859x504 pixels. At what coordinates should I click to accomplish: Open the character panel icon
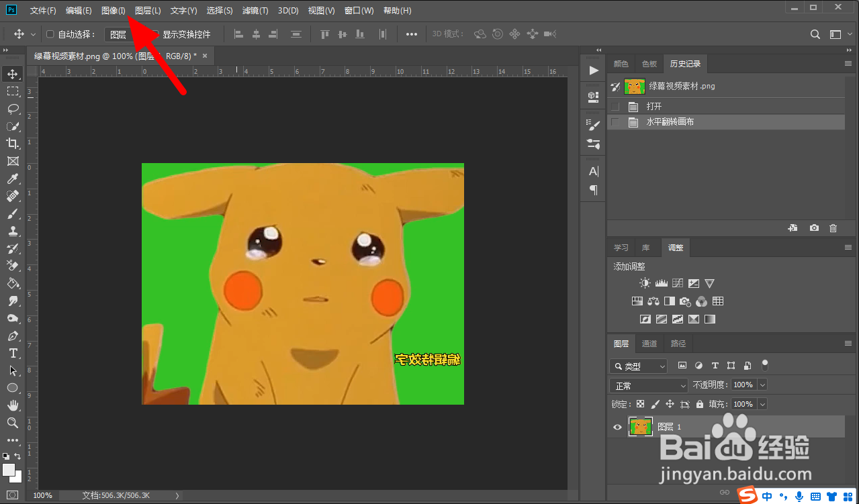pyautogui.click(x=594, y=171)
